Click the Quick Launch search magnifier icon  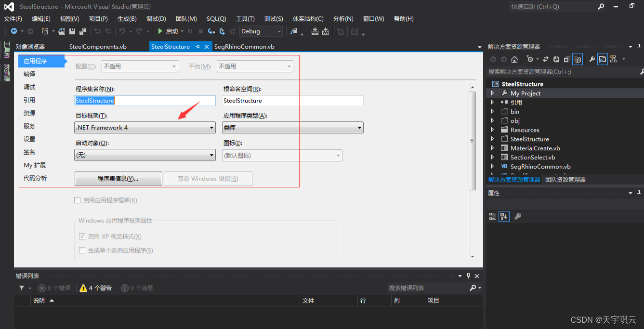point(601,7)
